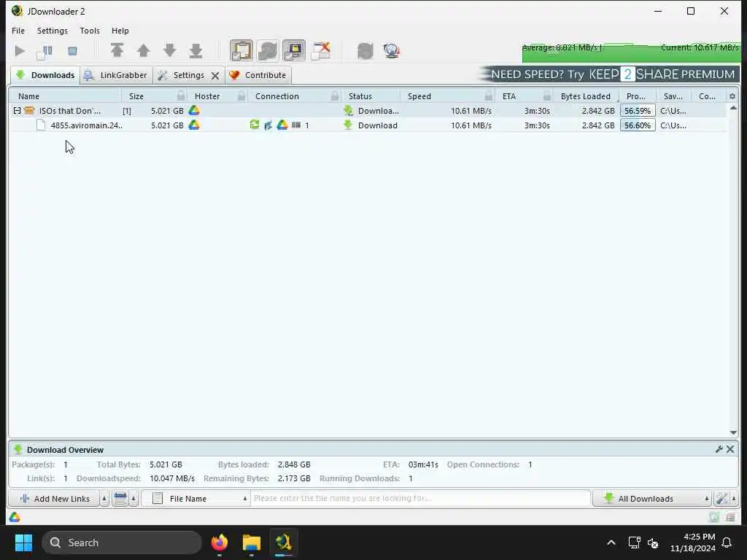Toggle Auto Reconnect toolbar button
This screenshot has width=747, height=560.
pos(268,50)
